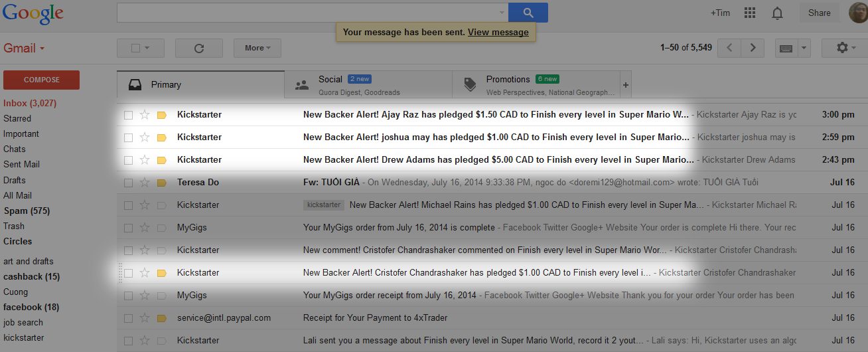Check the PayPal receipt email checkbox
Screen dimensions: 868x352
click(x=128, y=318)
